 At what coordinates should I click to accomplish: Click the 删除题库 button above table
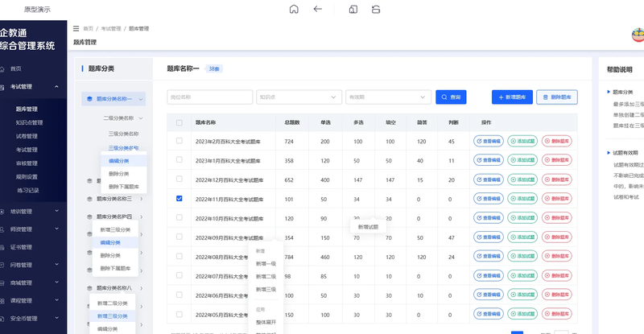click(x=557, y=97)
